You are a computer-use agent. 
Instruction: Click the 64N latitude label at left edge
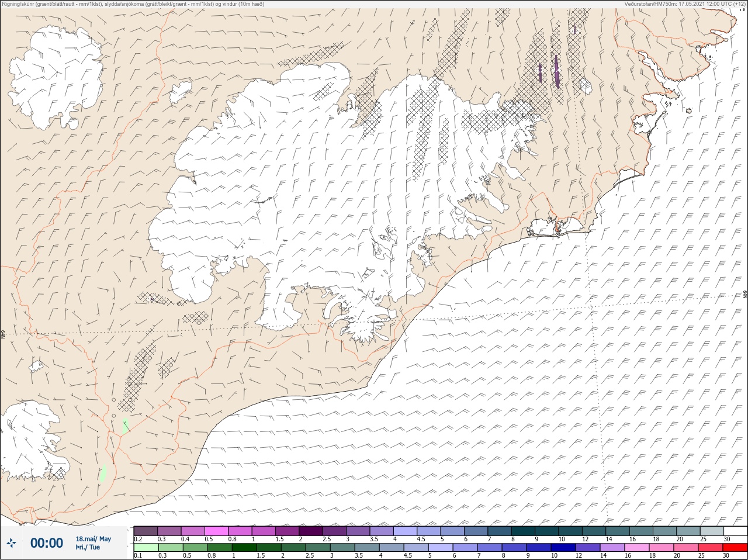pos(3,335)
